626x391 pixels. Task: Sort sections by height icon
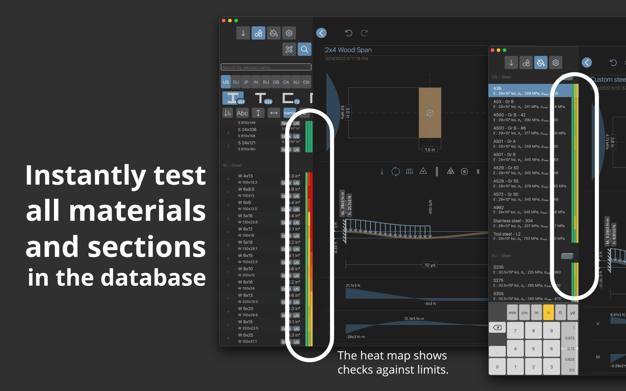(258, 113)
